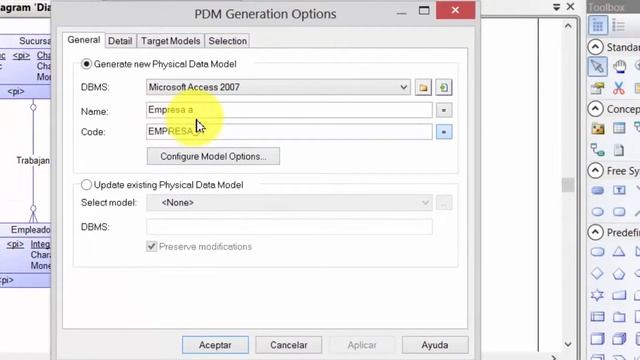Screen dimensions: 640x360
Task: Collapse the Free Symbols section of the Toolbox
Action: point(595,171)
